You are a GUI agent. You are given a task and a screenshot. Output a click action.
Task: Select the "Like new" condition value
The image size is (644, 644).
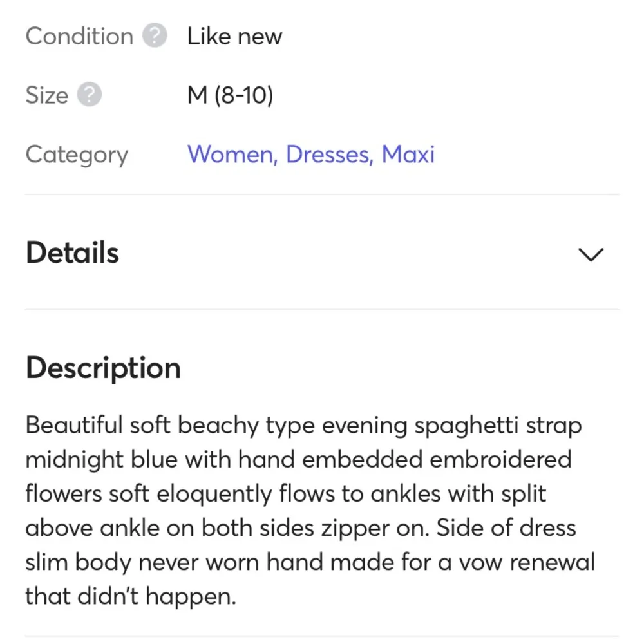(x=234, y=36)
